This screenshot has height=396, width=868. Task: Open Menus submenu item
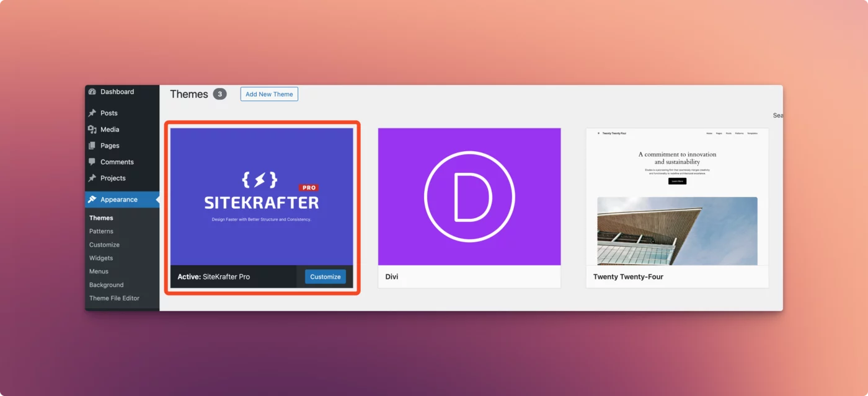tap(99, 271)
